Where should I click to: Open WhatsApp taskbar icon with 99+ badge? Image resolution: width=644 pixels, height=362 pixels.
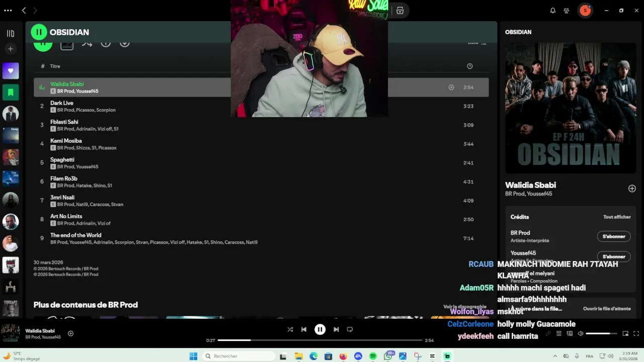pyautogui.click(x=388, y=355)
